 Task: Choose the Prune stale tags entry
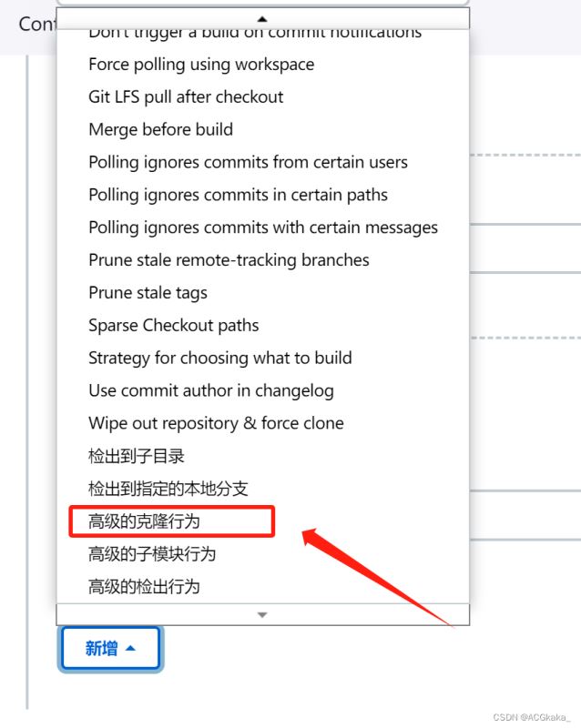262,292
